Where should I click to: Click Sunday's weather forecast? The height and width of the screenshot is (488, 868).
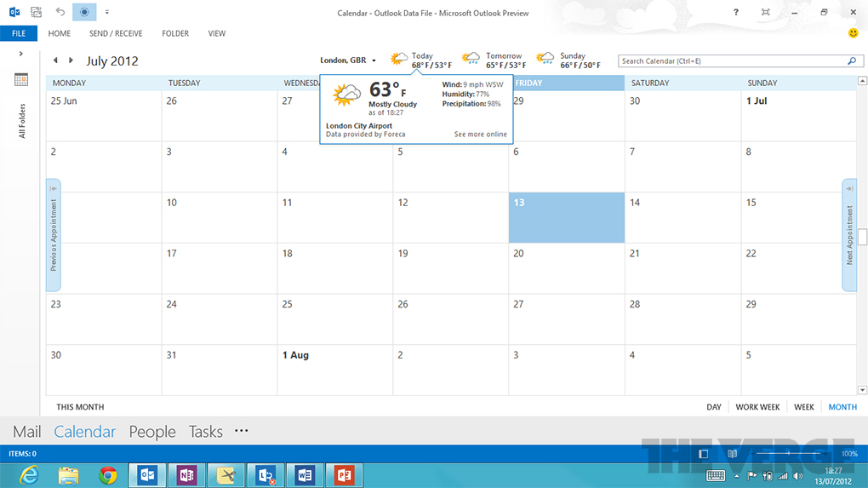568,60
